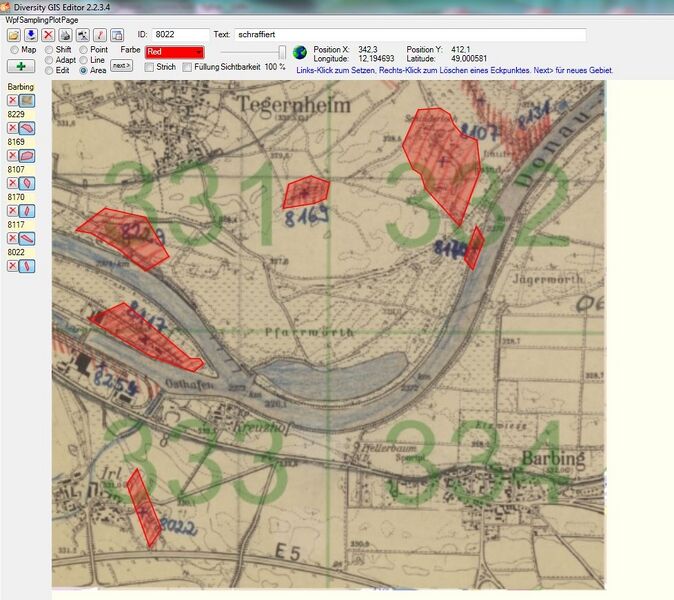
Task: Adjust the Sichtbarkeit transparency slider handle
Action: 282,52
